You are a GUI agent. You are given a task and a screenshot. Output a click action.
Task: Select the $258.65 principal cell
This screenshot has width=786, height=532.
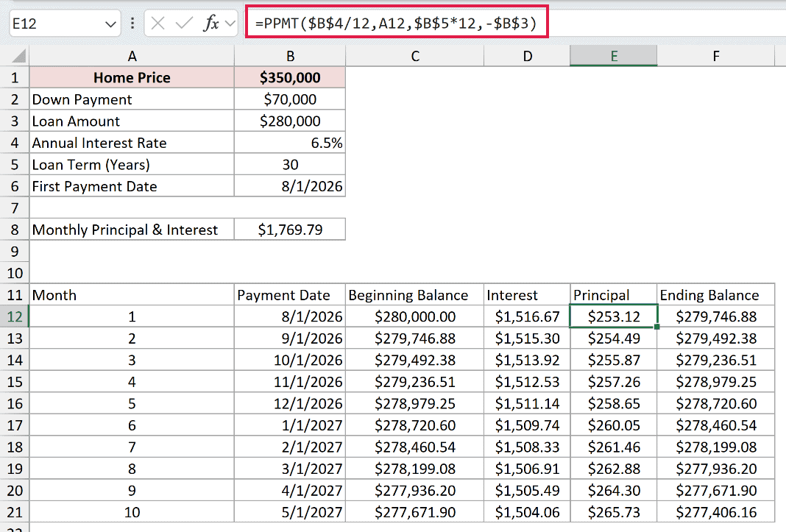pyautogui.click(x=614, y=404)
